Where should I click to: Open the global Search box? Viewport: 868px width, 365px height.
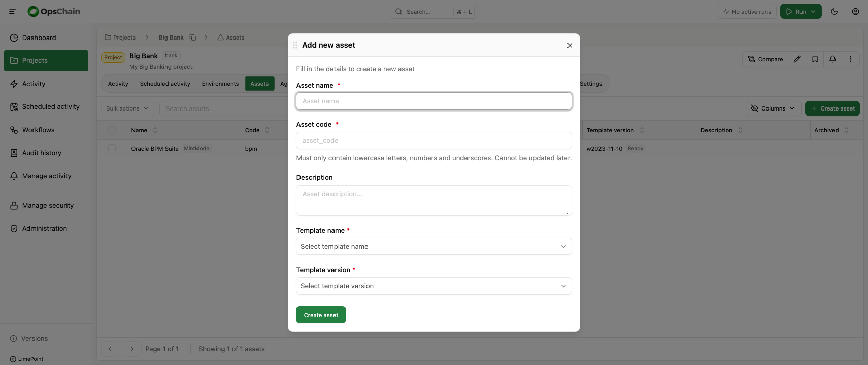click(x=434, y=11)
